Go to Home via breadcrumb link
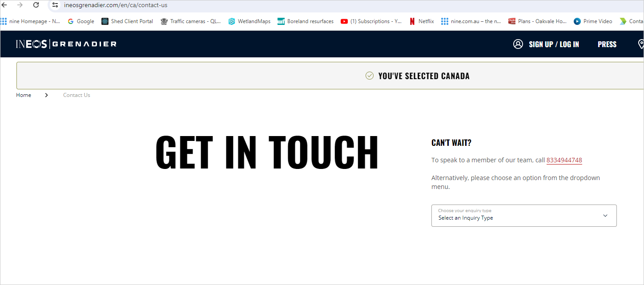This screenshot has height=285, width=644. point(24,95)
